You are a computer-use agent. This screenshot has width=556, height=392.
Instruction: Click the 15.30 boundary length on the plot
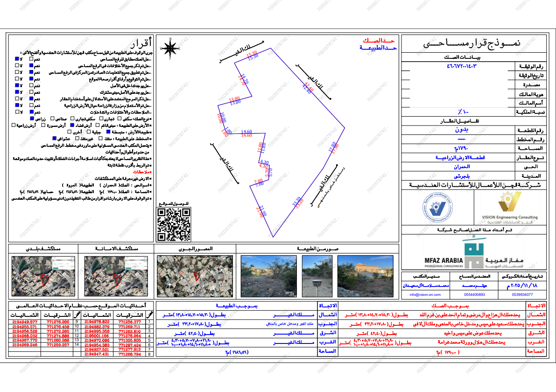(x=252, y=55)
